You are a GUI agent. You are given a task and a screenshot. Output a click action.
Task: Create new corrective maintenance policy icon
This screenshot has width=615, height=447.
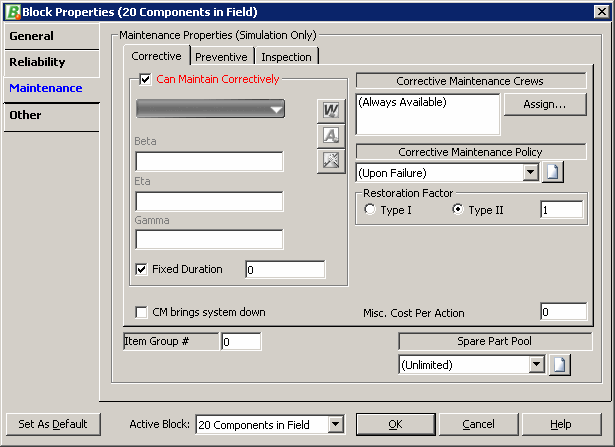(553, 172)
